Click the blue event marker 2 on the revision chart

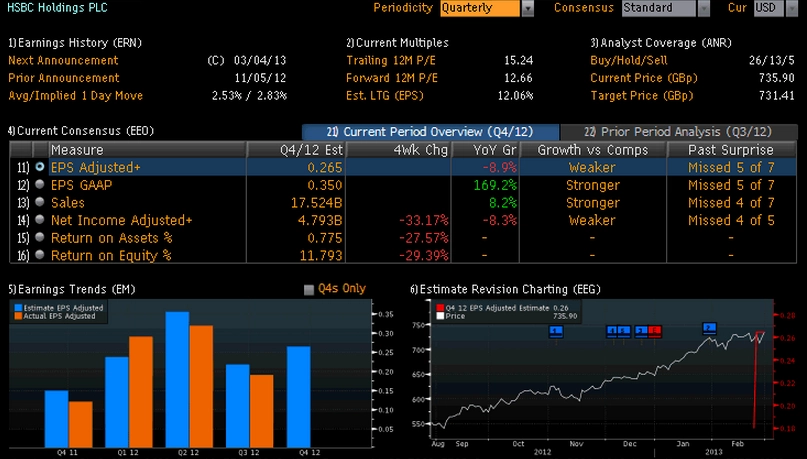[x=709, y=328]
